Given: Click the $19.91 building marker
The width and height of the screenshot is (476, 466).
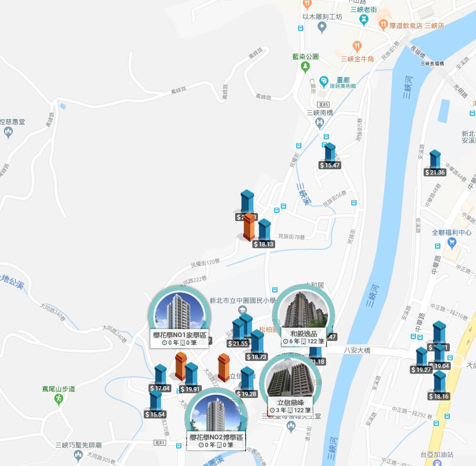Looking at the screenshot, I should pos(191,378).
